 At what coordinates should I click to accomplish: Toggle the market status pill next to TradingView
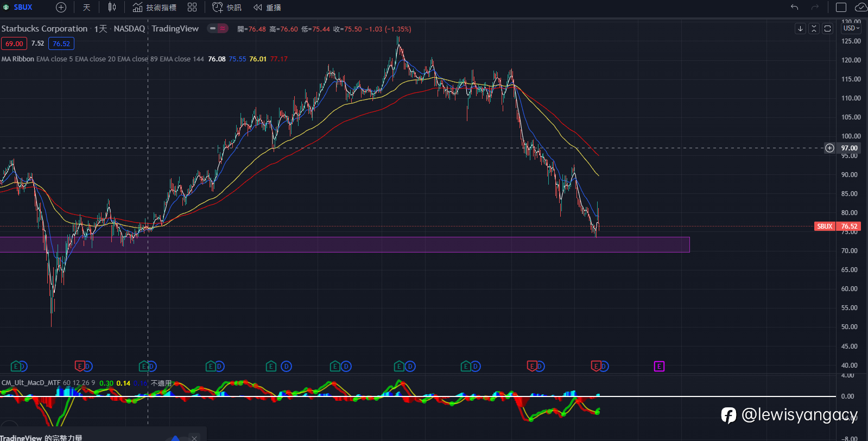click(x=218, y=29)
